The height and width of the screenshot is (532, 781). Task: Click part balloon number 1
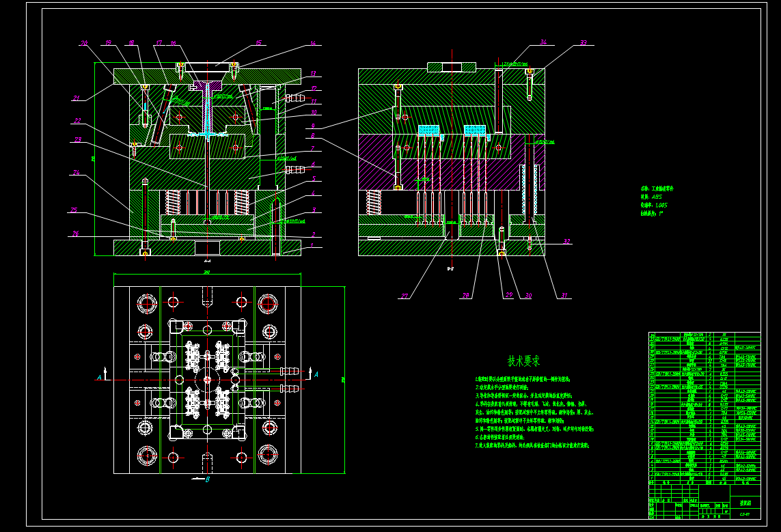[312, 245]
